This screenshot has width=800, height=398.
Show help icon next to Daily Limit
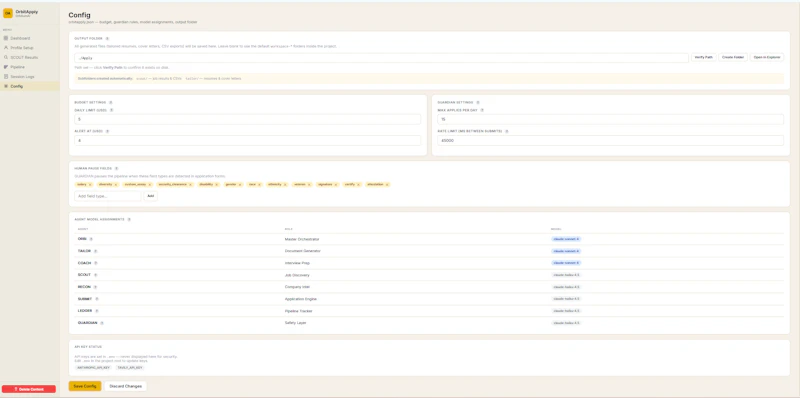click(x=111, y=110)
